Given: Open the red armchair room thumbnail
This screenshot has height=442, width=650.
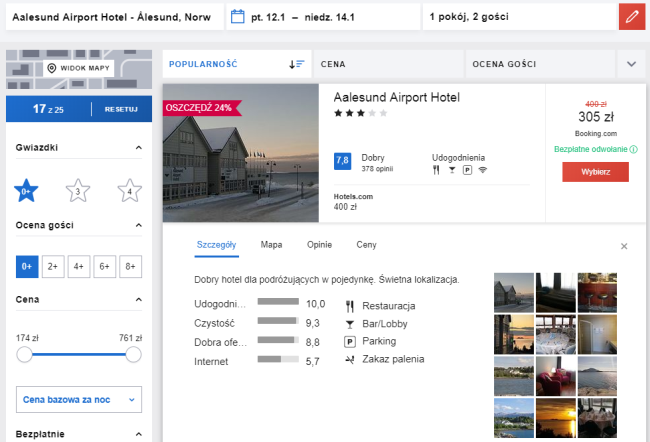Looking at the screenshot, I should point(555,376).
